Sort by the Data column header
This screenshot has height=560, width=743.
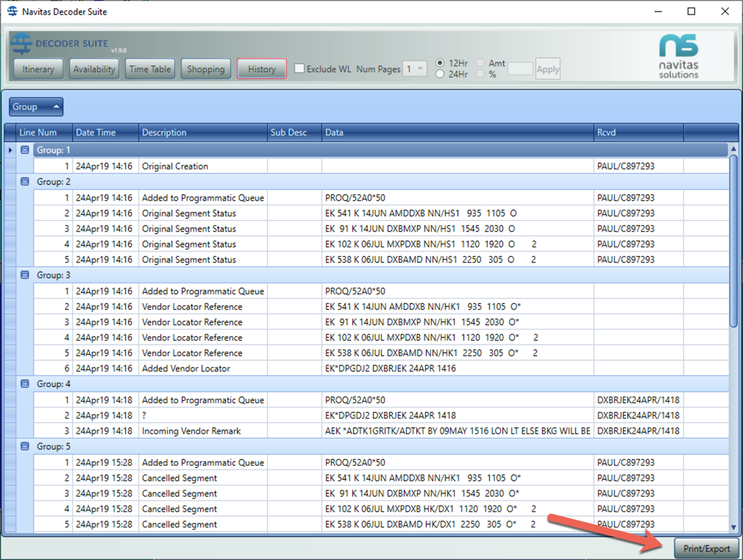(x=458, y=132)
